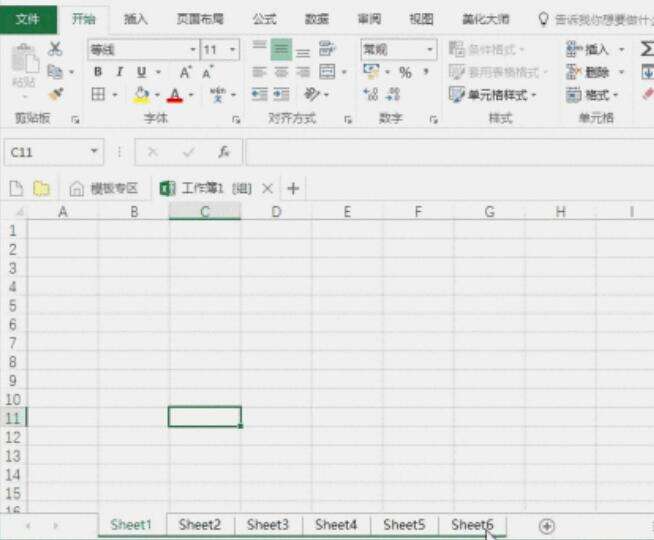Open the phonetic guide 文 icon
Image resolution: width=654 pixels, height=540 pixels.
click(x=218, y=95)
